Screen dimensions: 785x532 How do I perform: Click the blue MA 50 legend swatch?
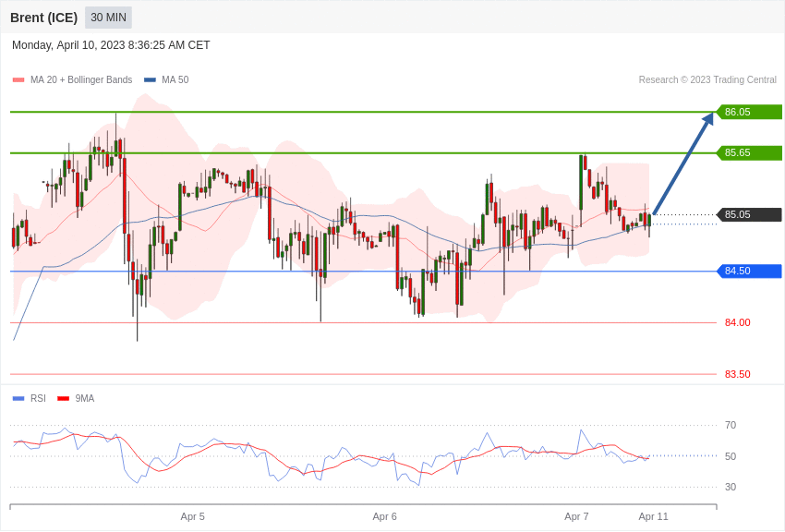150,80
